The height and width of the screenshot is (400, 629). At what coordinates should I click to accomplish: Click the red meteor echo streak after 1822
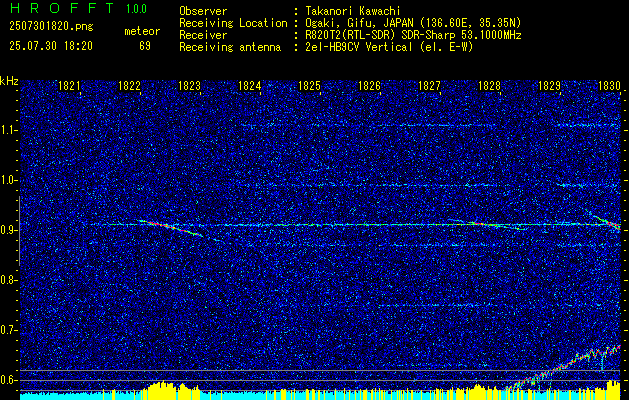(x=170, y=228)
